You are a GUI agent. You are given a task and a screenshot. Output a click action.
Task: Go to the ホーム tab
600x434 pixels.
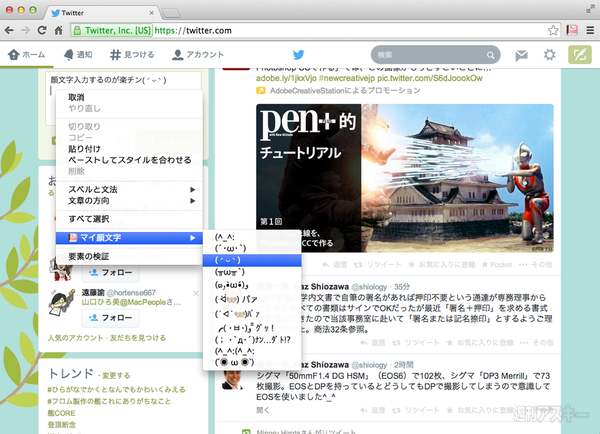coord(27,55)
